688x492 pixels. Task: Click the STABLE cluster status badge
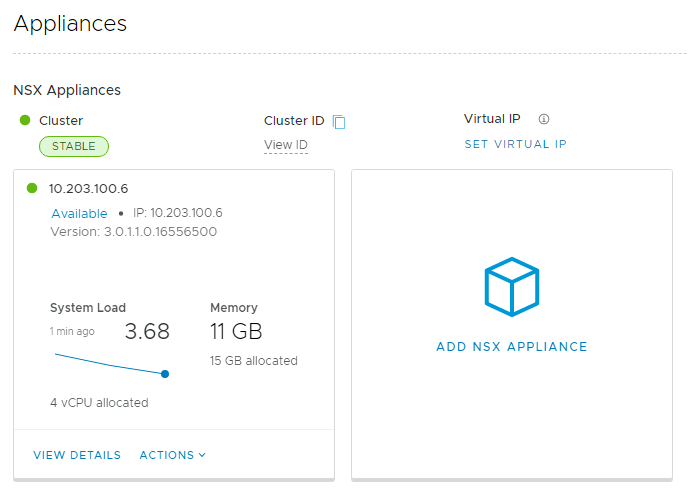[74, 146]
